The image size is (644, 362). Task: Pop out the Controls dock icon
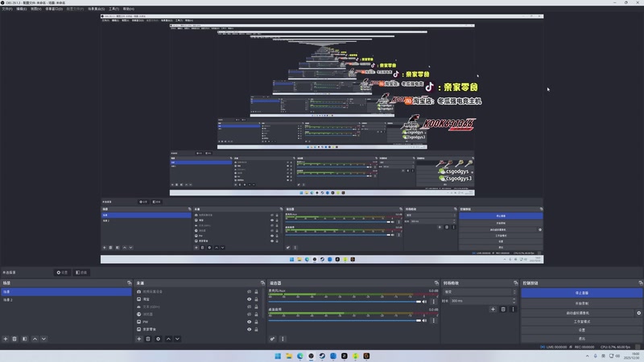pyautogui.click(x=641, y=283)
